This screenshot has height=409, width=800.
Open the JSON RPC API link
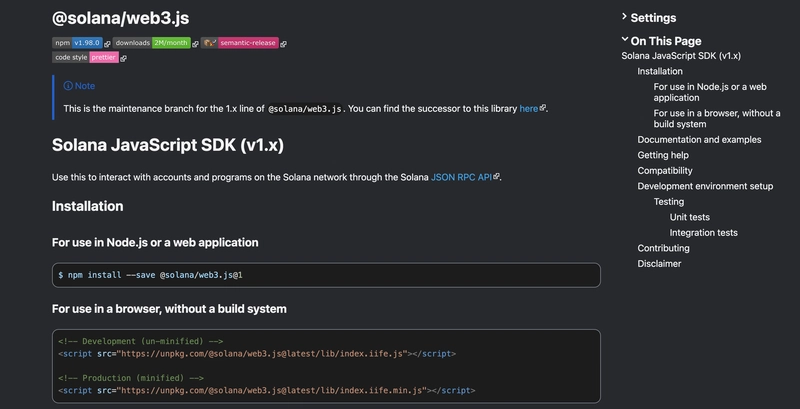pyautogui.click(x=462, y=177)
